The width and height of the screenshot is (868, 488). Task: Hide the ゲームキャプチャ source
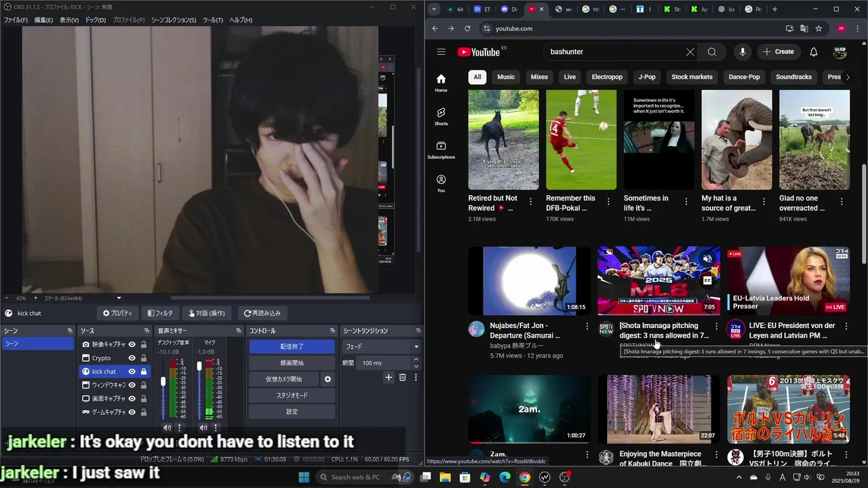(x=132, y=412)
